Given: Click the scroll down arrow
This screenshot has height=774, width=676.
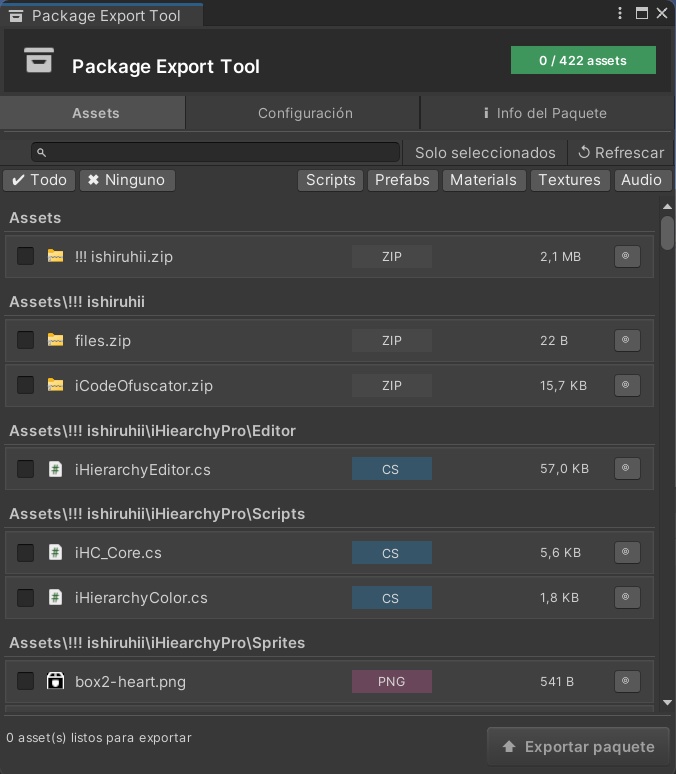Looking at the screenshot, I should pyautogui.click(x=667, y=702).
